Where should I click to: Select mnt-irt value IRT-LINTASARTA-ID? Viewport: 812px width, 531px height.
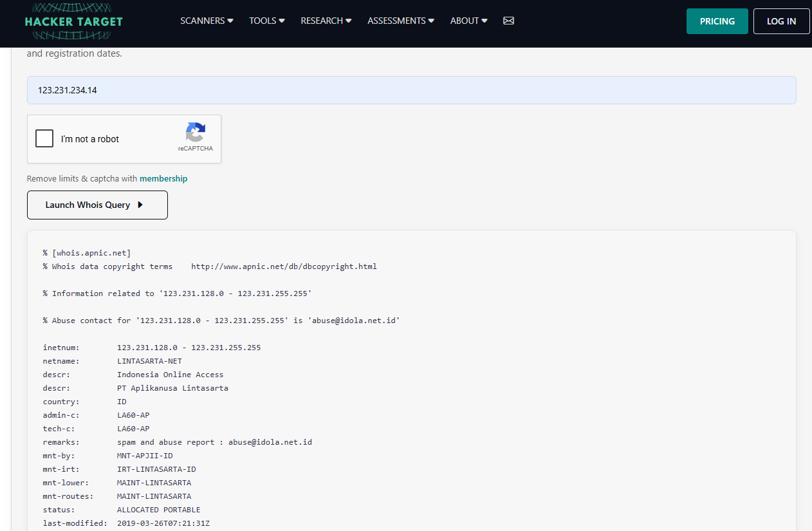[156, 469]
